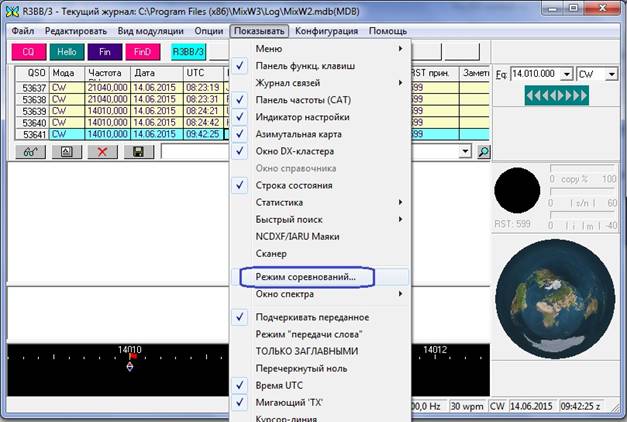Open the 'Конфигурация' menu
The image size is (627, 422).
click(325, 31)
